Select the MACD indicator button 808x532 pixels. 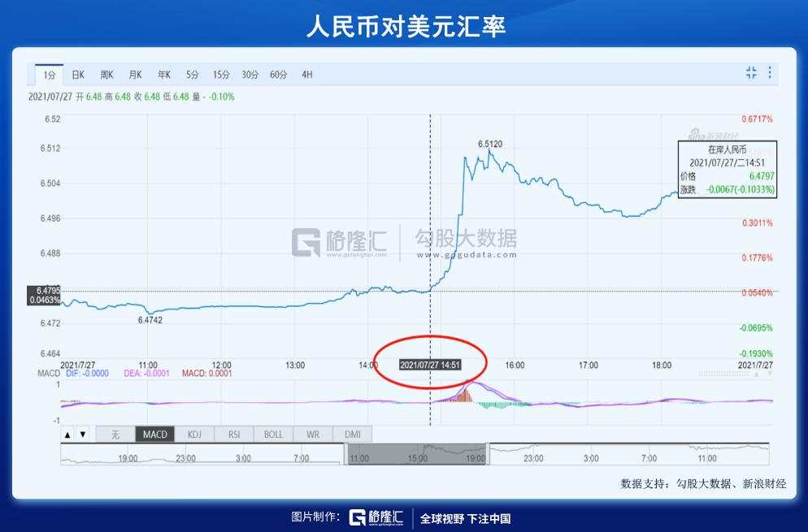tap(155, 435)
